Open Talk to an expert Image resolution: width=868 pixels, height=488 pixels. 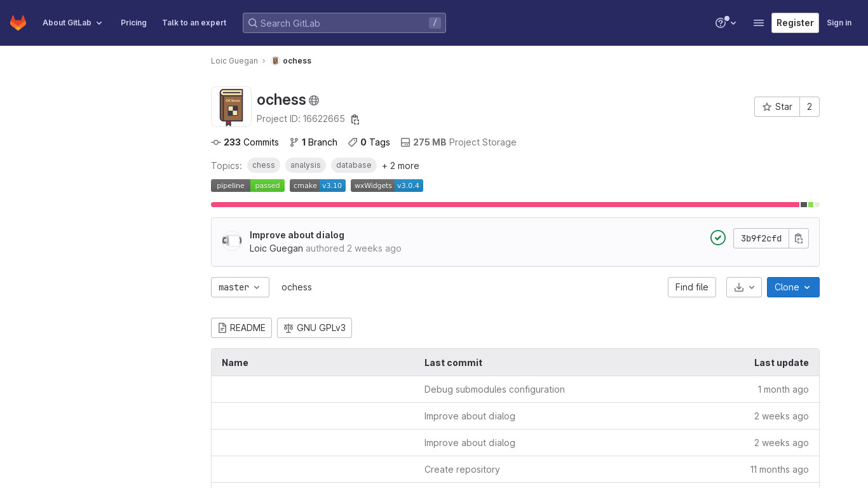point(194,23)
